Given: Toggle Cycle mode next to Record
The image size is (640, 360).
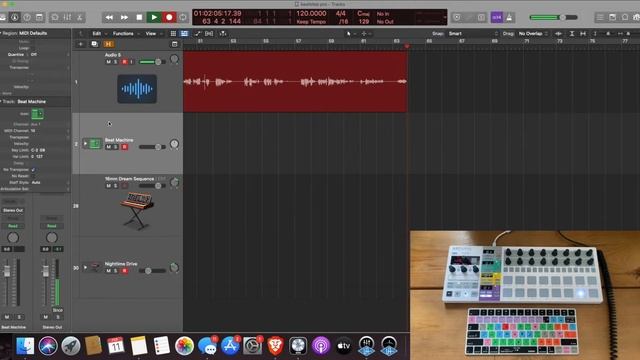Looking at the screenshot, I should [183, 18].
